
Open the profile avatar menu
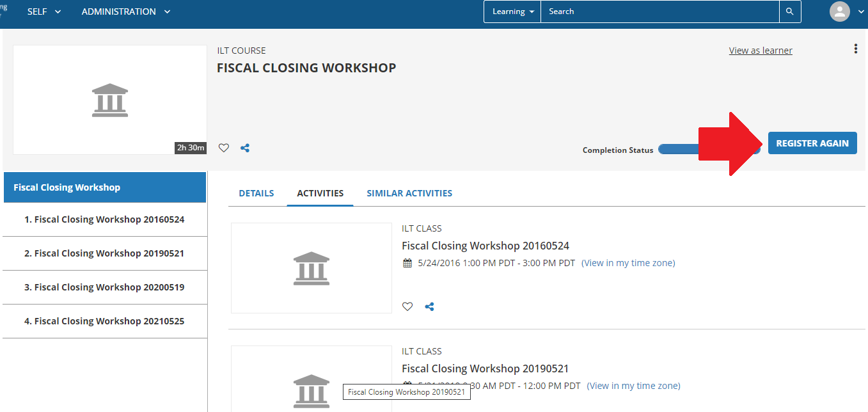[839, 11]
